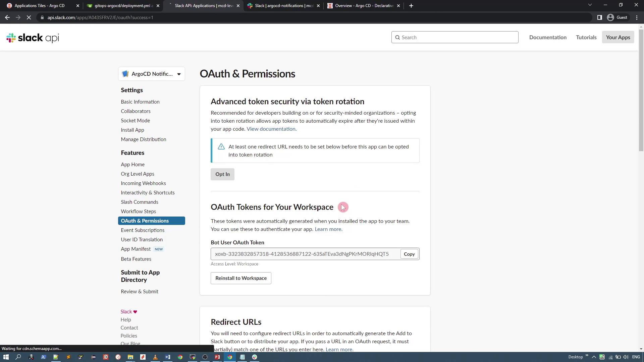Open Incoming Webhooks in sidebar
Image resolution: width=644 pixels, height=362 pixels.
tap(143, 183)
